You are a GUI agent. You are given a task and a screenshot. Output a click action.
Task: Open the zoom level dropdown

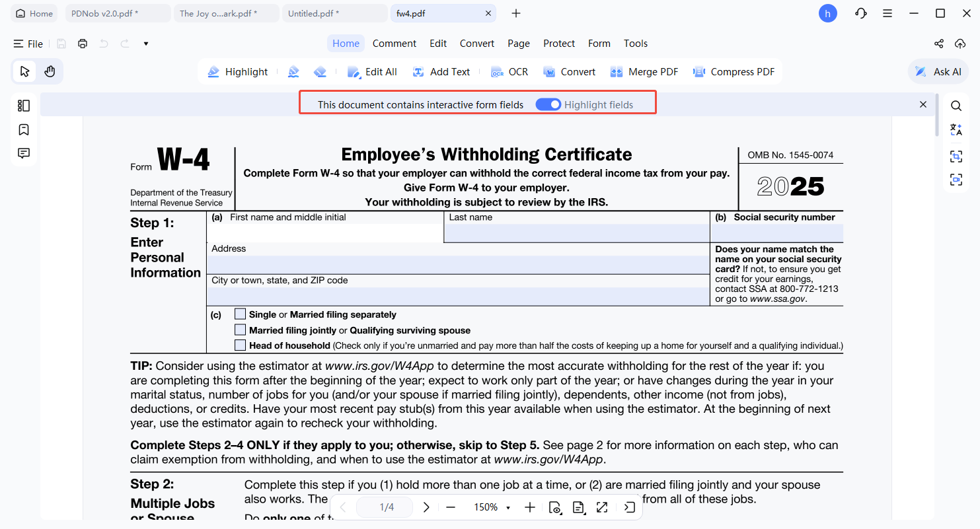[508, 507]
